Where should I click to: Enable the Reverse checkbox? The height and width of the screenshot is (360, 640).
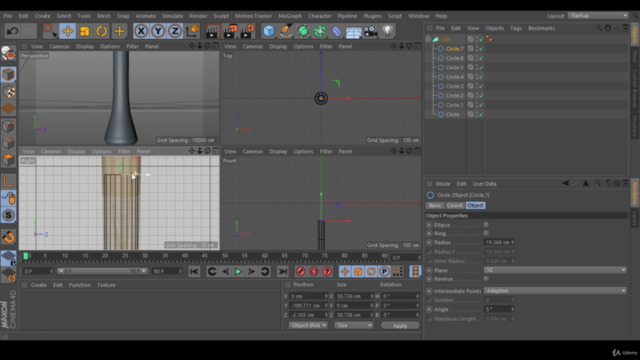486,278
